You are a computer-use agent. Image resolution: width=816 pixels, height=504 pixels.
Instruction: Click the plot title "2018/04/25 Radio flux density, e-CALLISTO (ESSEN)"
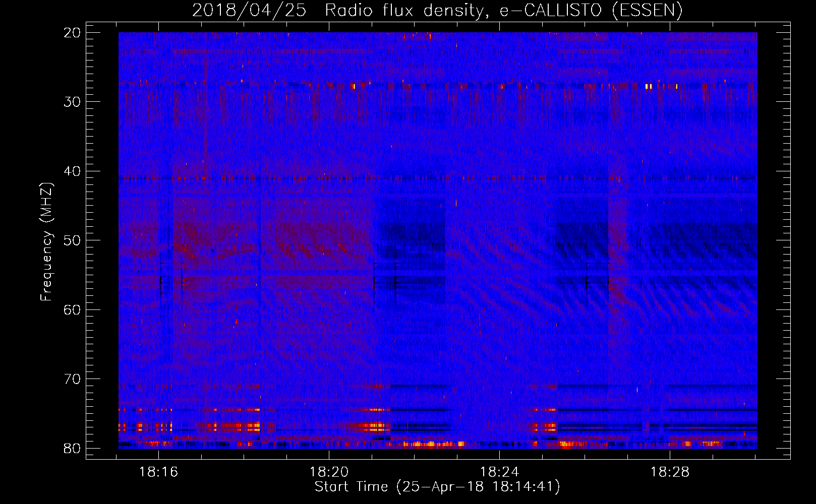437,11
